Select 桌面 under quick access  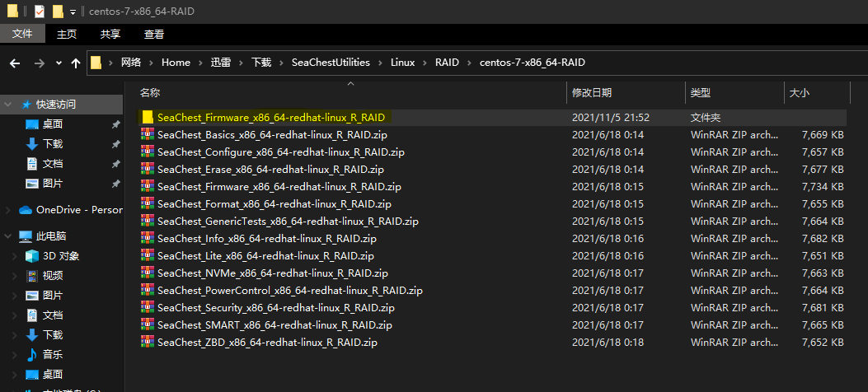[53, 124]
